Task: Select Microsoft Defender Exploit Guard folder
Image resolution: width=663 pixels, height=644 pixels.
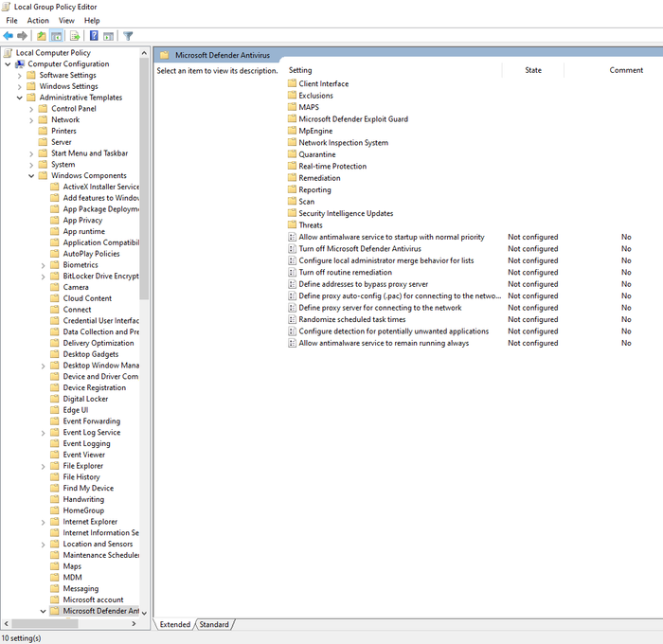Action: click(x=353, y=119)
